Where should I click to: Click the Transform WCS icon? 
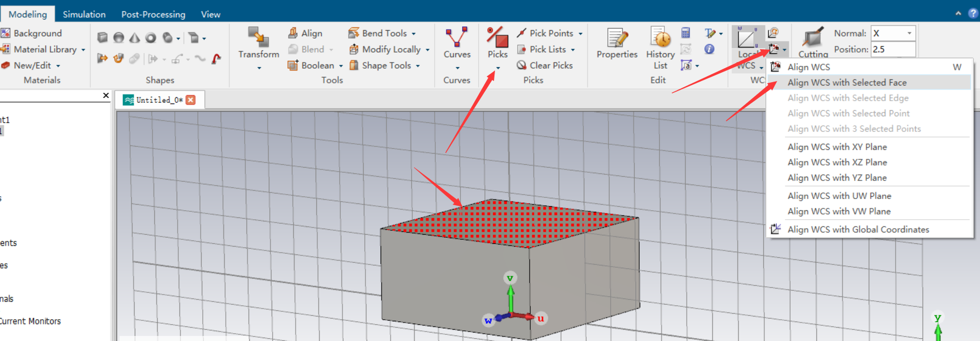pos(773,33)
